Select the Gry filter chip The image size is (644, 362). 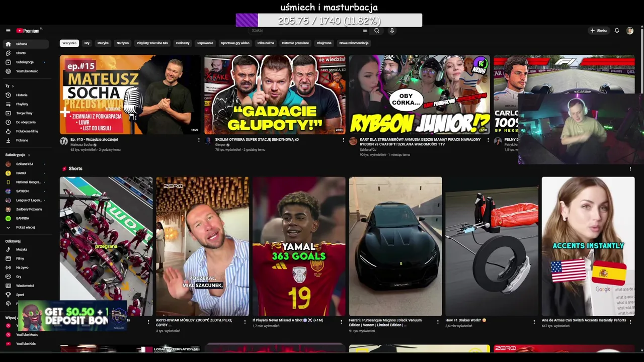pyautogui.click(x=87, y=43)
